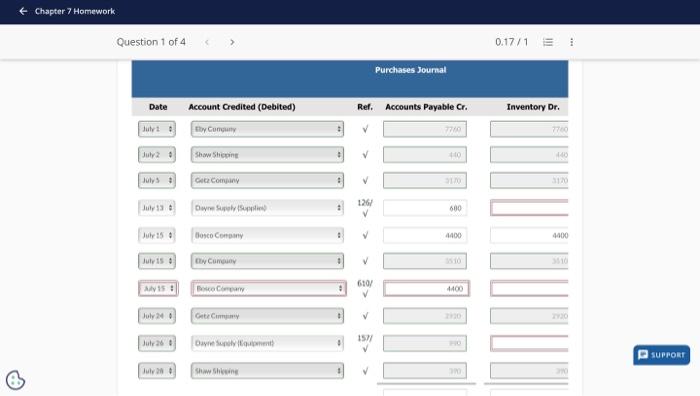Open the July 24 date dropdown
This screenshot has width=700, height=396.
pyautogui.click(x=157, y=316)
